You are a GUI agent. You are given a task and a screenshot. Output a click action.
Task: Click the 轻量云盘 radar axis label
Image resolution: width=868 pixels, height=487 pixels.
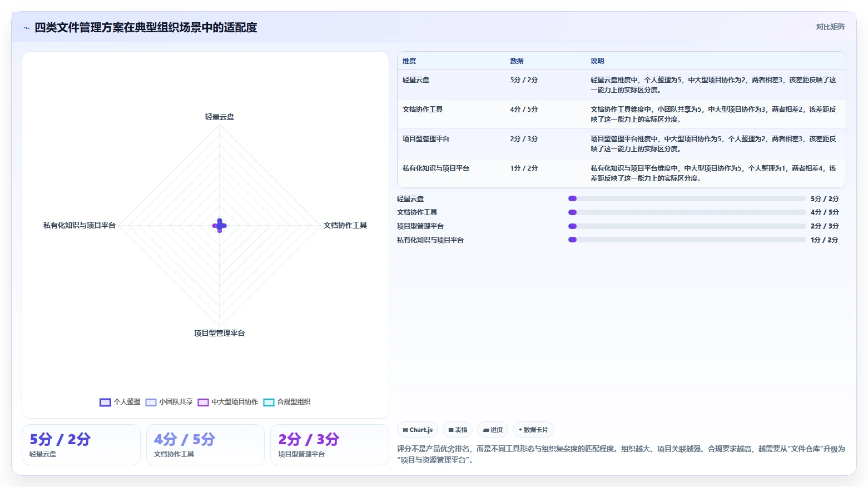coord(220,117)
